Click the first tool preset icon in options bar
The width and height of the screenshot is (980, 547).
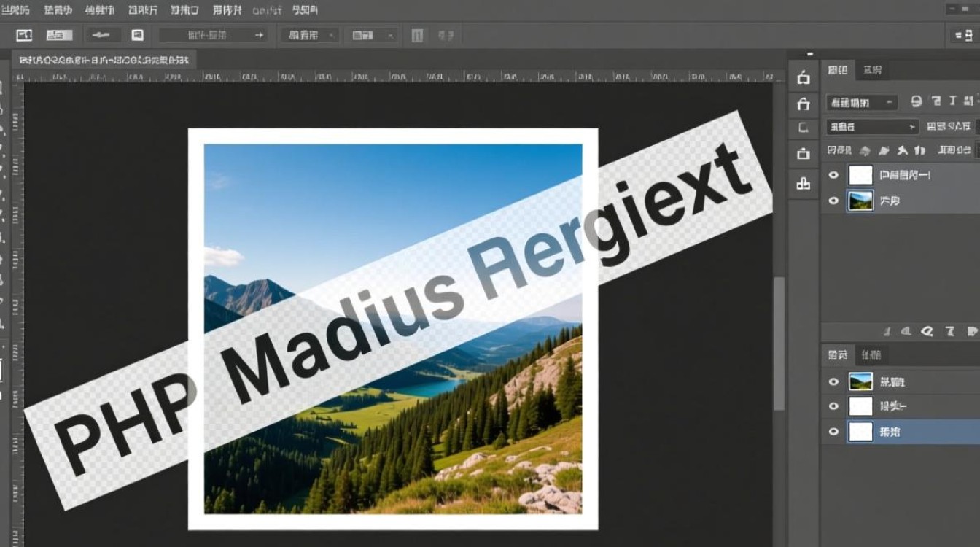(24, 35)
